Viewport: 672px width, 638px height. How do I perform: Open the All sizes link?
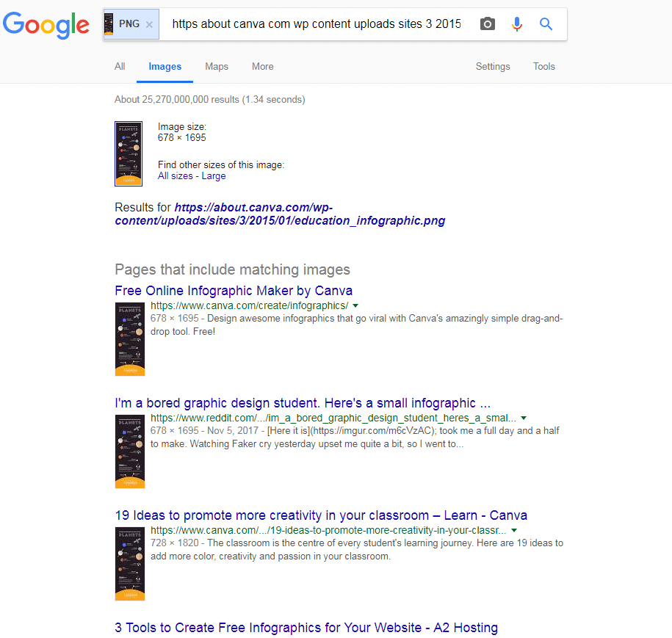pos(176,176)
